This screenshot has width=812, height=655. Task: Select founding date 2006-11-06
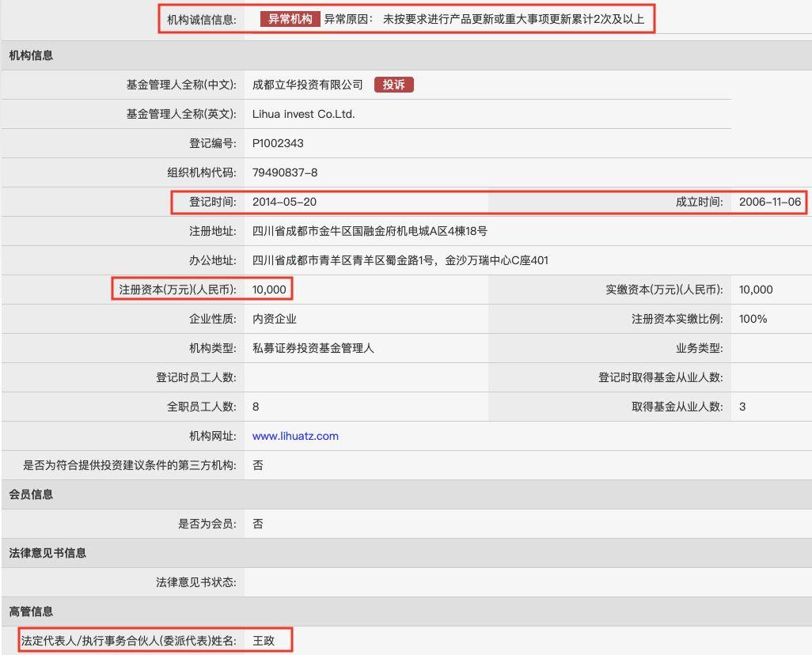770,202
